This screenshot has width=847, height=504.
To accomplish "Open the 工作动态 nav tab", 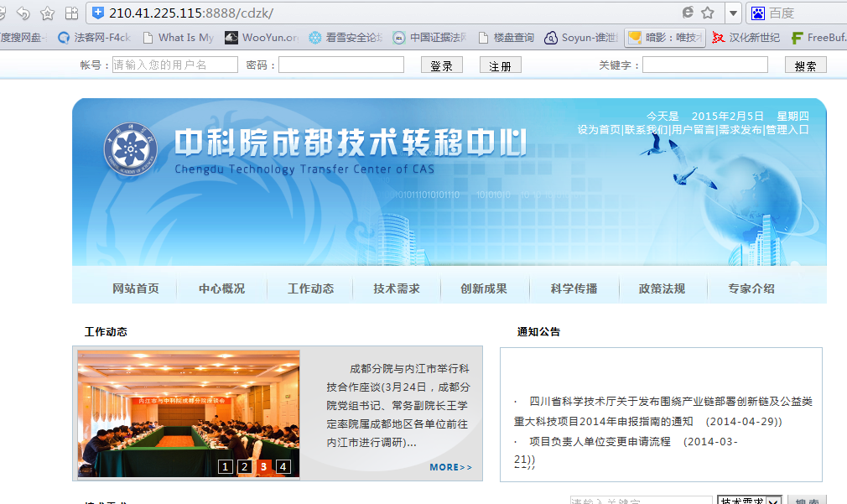I will coord(310,288).
